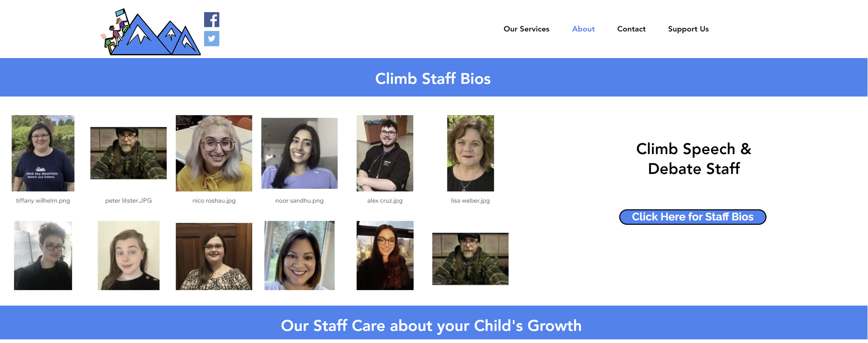Image resolution: width=868 pixels, height=343 pixels.
Task: Open the tiffany wilhelm.png photo
Action: click(x=43, y=153)
